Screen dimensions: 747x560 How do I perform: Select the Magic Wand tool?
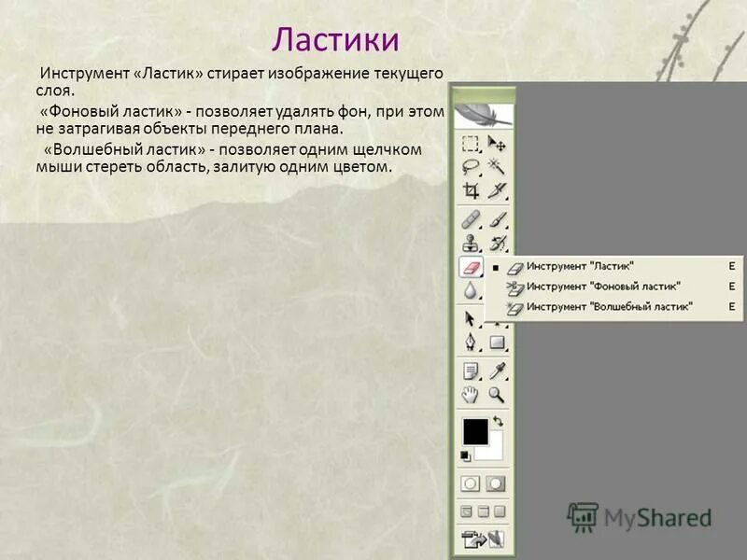(497, 167)
